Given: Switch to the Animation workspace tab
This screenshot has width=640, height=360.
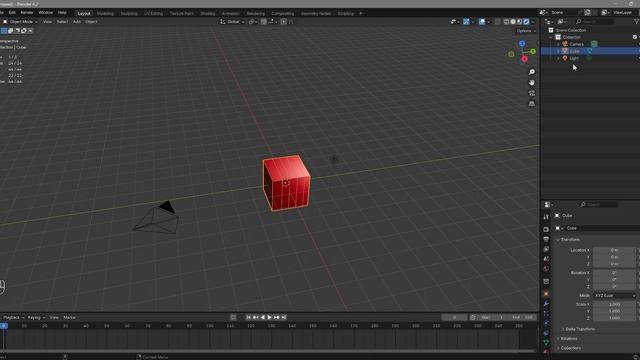Looking at the screenshot, I should pyautogui.click(x=231, y=13).
